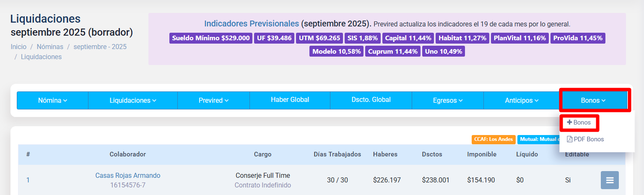The width and height of the screenshot is (644, 195).
Task: Expand the Liquidaciones dropdown
Action: (133, 101)
